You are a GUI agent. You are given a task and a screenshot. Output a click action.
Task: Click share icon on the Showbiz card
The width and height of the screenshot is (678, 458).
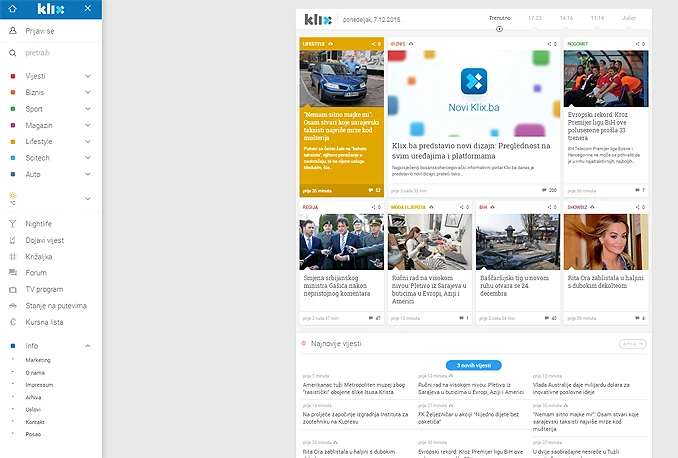(637, 207)
